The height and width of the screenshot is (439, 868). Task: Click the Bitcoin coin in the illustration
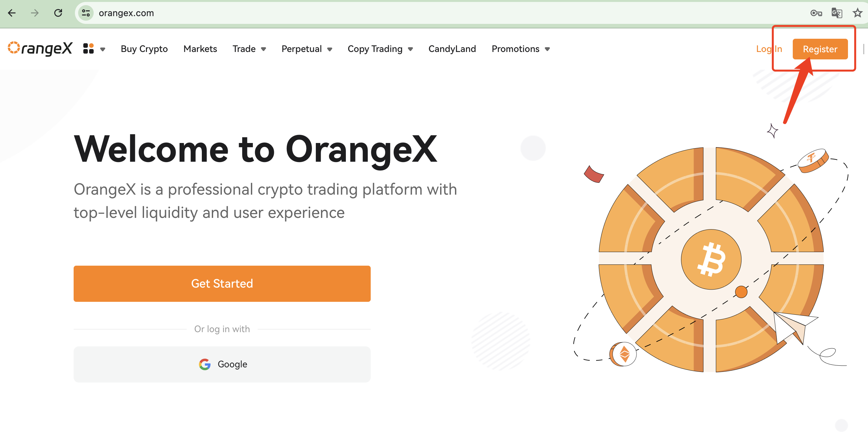point(711,259)
